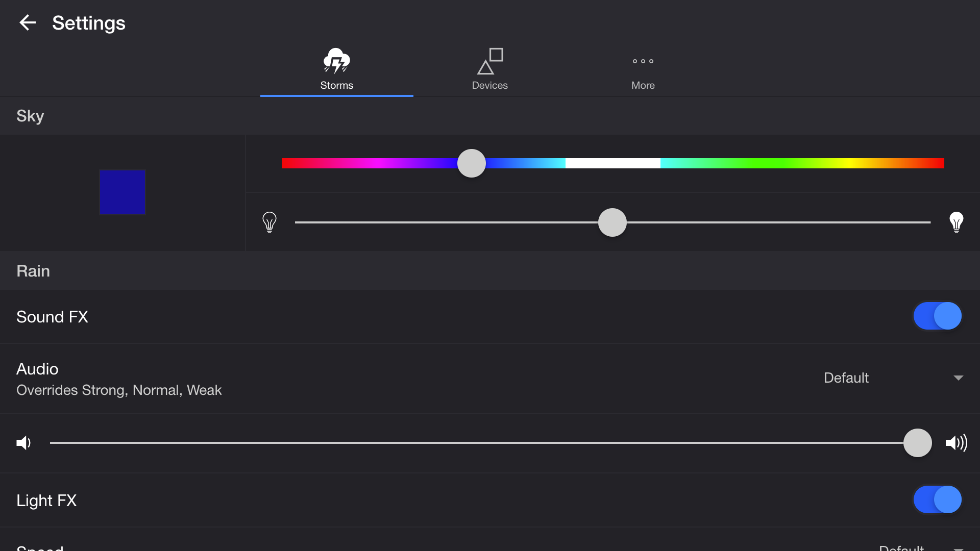Screen dimensions: 980x551
Task: Click the three-dot More icon
Action: [643, 61]
